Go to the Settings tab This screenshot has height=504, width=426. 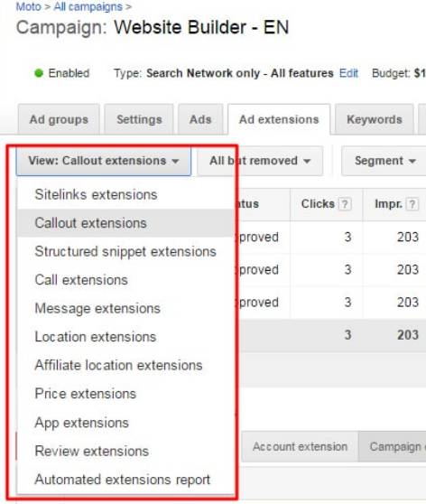click(x=139, y=119)
